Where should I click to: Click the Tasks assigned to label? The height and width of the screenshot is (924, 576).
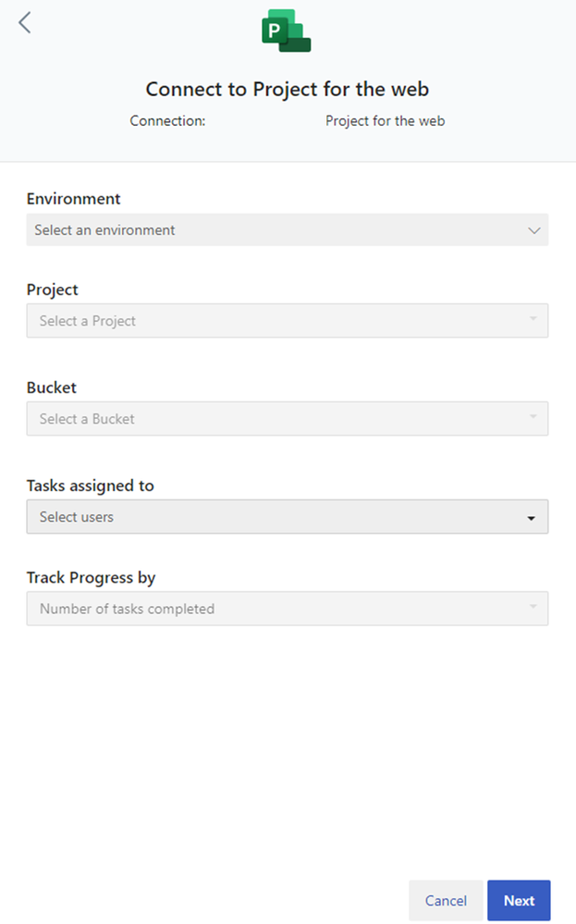click(90, 486)
